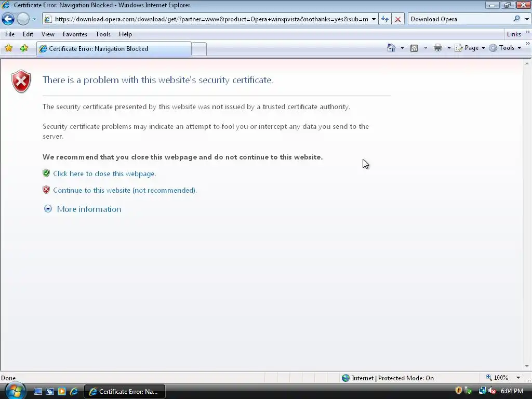Expand the Print dropdown arrow
The height and width of the screenshot is (399, 532).
[448, 48]
